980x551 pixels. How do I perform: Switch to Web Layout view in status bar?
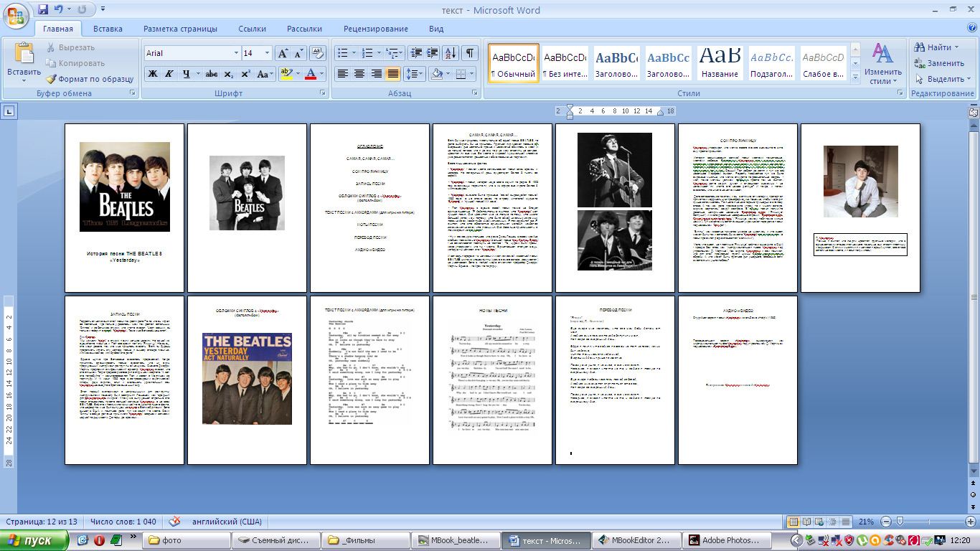pos(821,522)
